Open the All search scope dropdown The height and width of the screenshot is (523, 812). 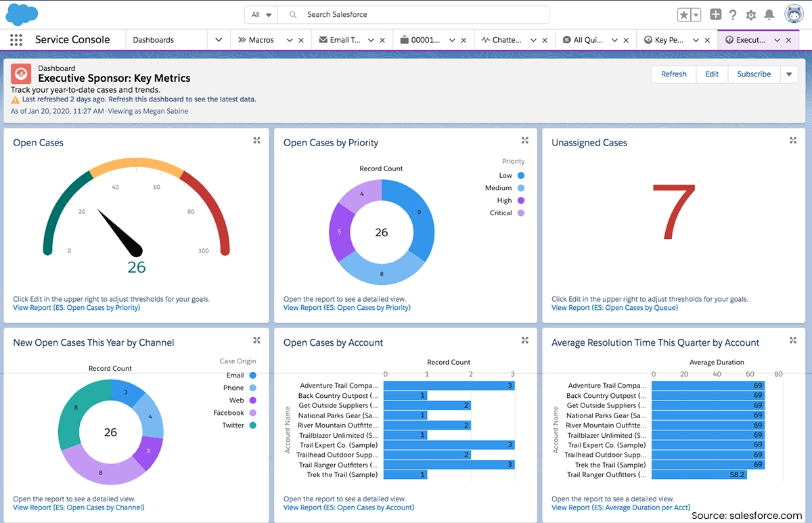click(262, 14)
